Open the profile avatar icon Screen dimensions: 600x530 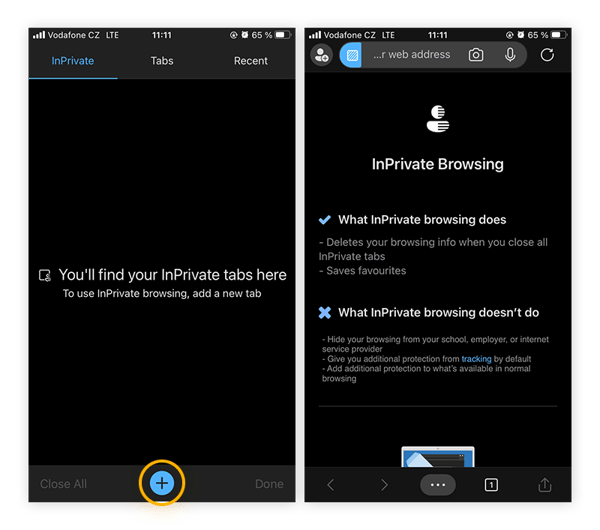point(321,55)
